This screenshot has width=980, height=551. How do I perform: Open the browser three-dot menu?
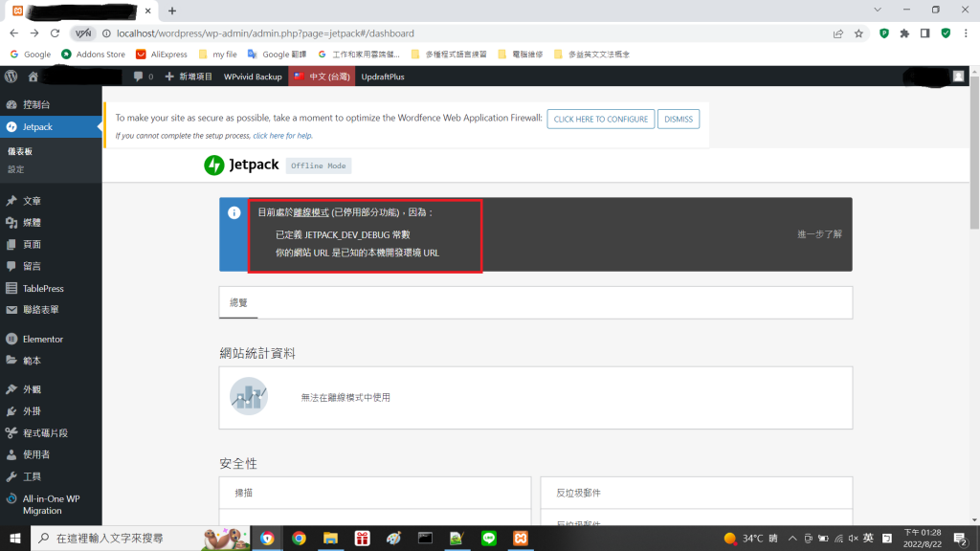pos(966,33)
